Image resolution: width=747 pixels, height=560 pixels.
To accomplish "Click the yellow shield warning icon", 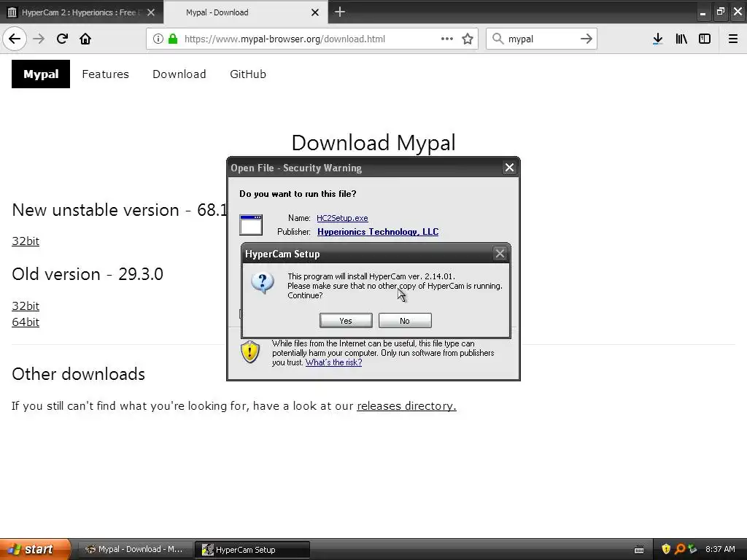I will point(249,352).
